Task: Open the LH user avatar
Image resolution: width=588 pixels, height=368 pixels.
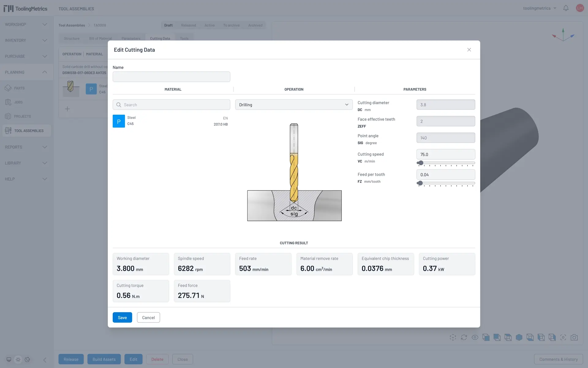Action: pos(579,8)
